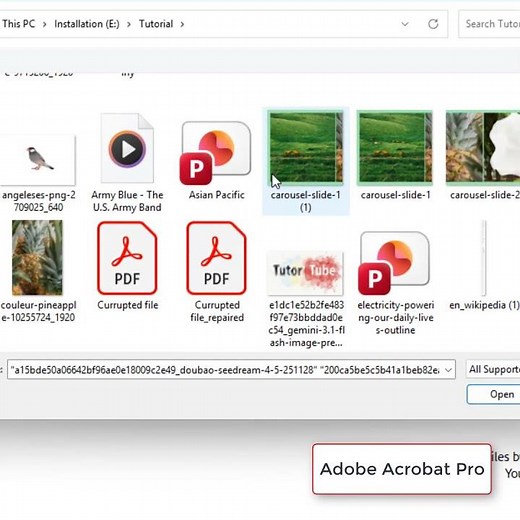Click the e1dc1e52b2fe483 file name label
Viewport: 520px width, 520px height.
[306, 324]
